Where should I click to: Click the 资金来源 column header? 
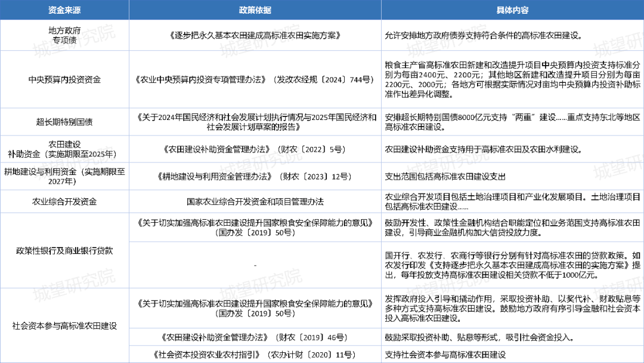tap(64, 10)
